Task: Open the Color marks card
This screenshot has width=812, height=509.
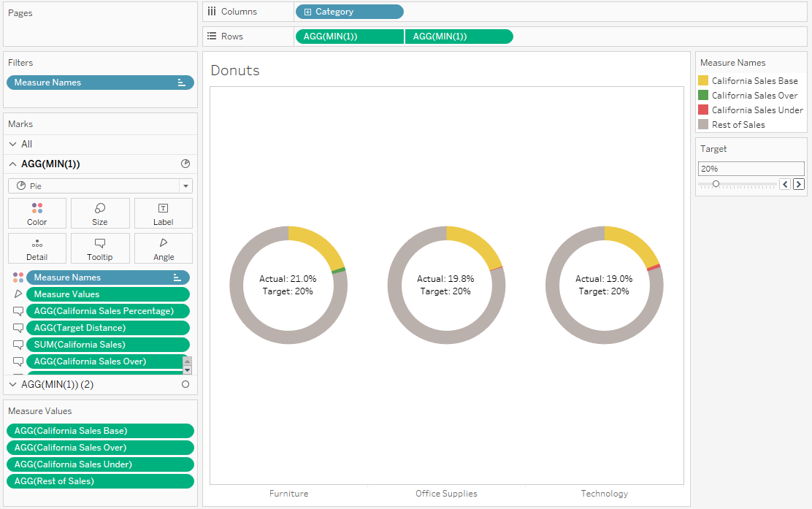Action: click(x=37, y=213)
